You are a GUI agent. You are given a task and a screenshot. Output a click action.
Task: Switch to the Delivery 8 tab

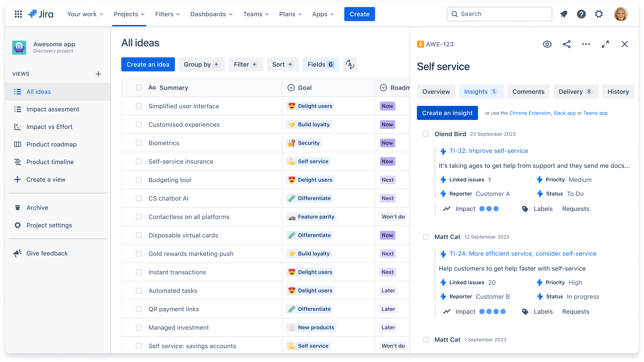pos(575,92)
